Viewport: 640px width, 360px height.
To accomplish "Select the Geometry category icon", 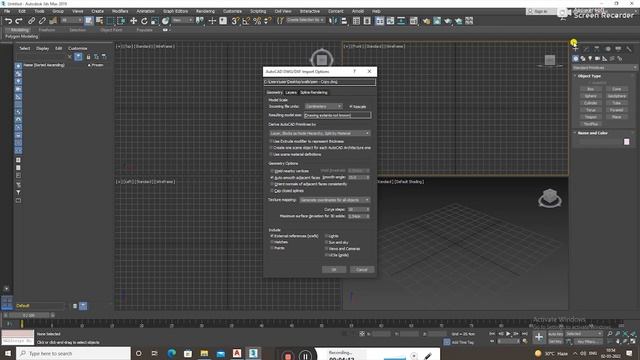I will point(576,59).
